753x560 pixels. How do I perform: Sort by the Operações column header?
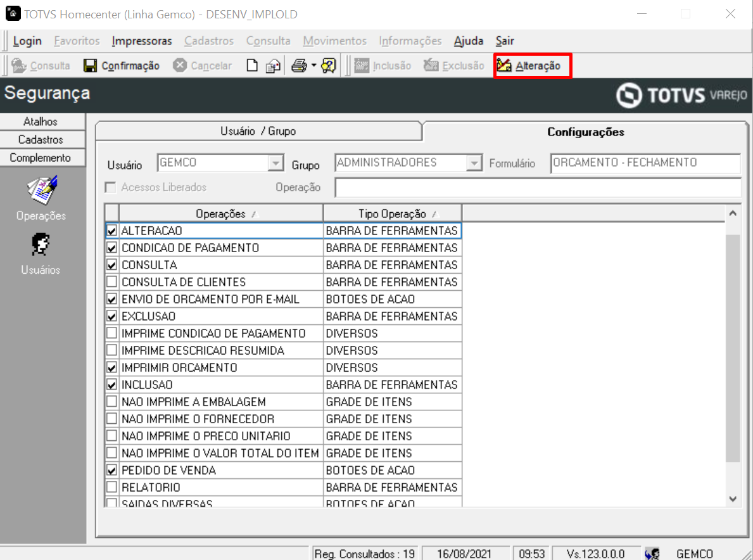click(x=221, y=213)
